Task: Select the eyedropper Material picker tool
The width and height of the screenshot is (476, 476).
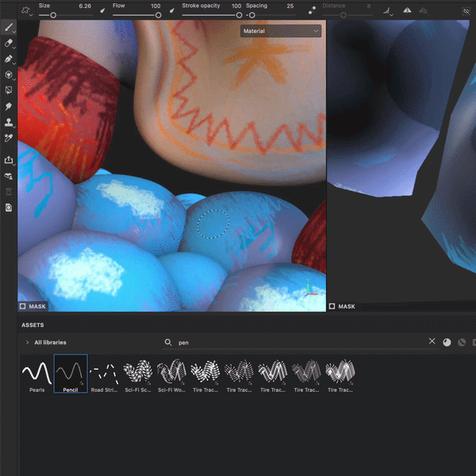Action: click(9, 138)
